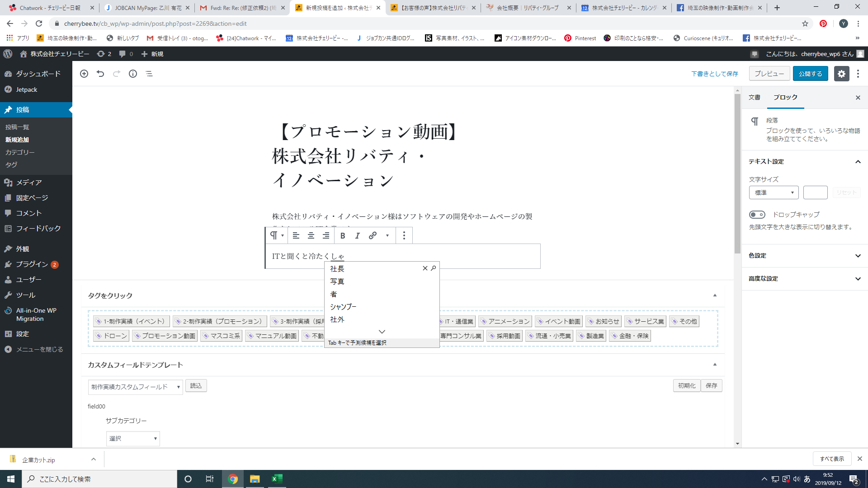Open the 制作実績カスタムフィールド template dropdown

click(x=135, y=387)
